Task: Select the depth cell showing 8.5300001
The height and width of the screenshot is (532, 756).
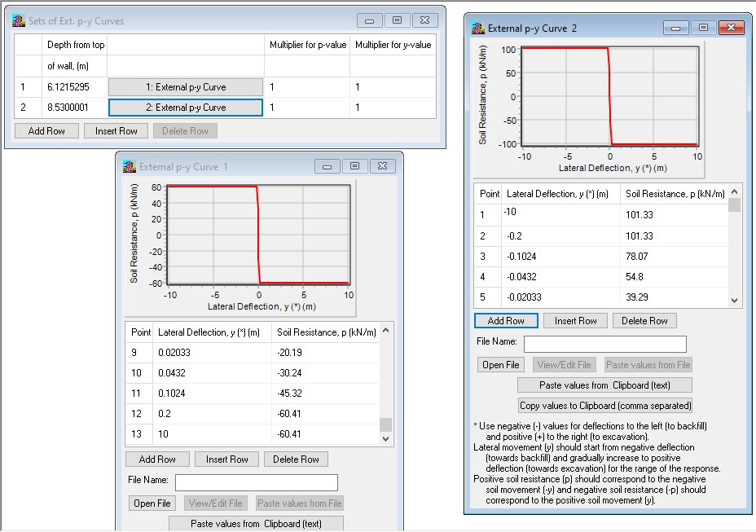Action: coord(69,105)
